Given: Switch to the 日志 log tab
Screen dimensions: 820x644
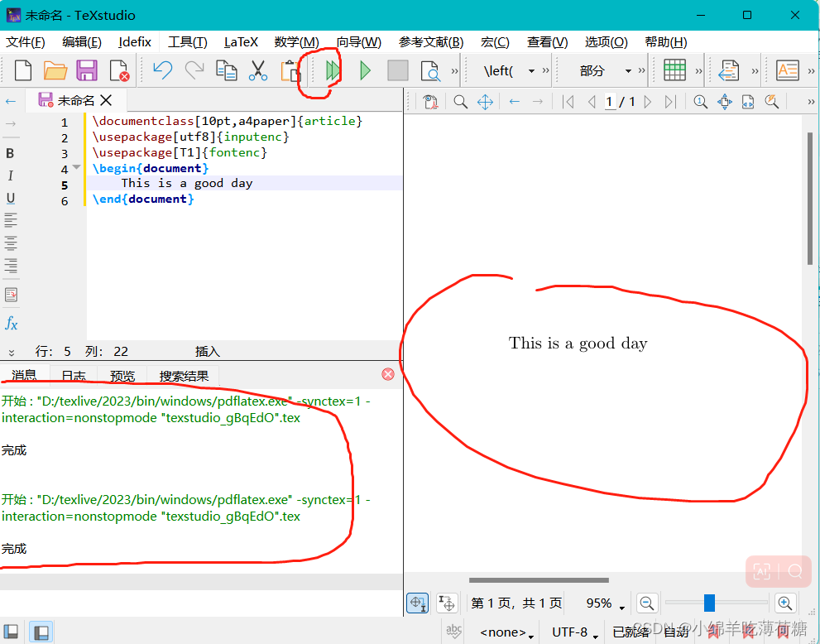Looking at the screenshot, I should [73, 375].
